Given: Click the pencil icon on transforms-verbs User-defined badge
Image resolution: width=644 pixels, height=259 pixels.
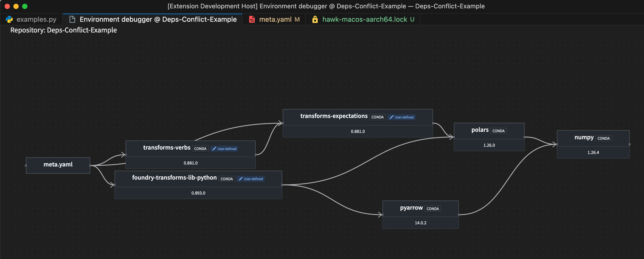Looking at the screenshot, I should [x=214, y=149].
